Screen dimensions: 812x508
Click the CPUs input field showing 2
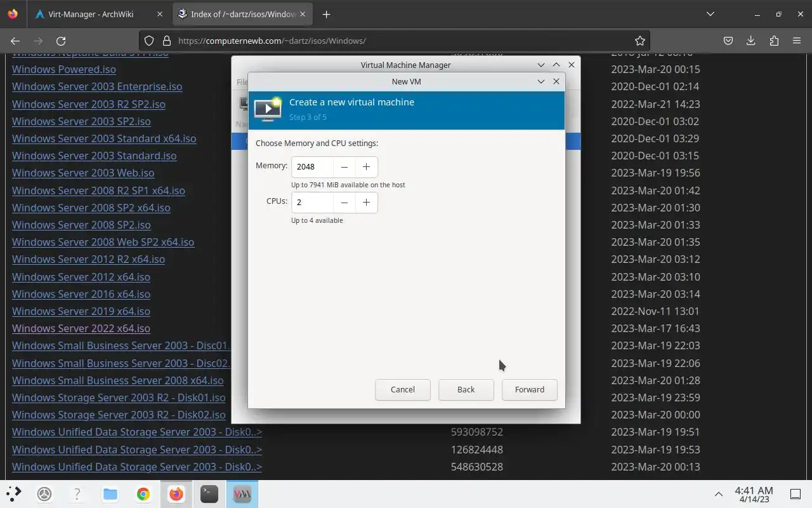click(x=313, y=203)
